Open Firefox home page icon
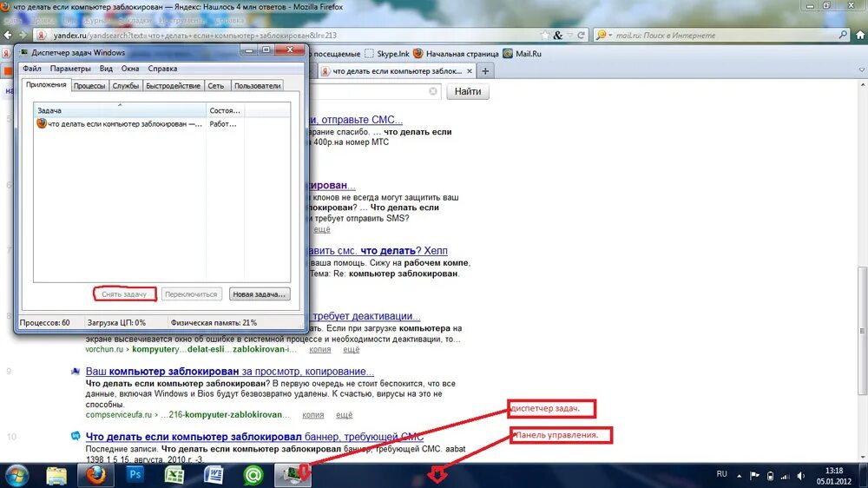Screen dimensions: 868x488 859,35
